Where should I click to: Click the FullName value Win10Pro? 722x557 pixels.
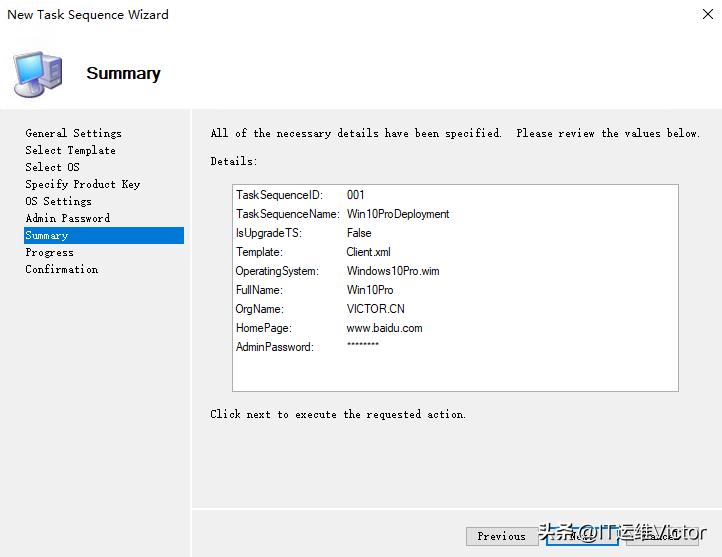point(370,290)
